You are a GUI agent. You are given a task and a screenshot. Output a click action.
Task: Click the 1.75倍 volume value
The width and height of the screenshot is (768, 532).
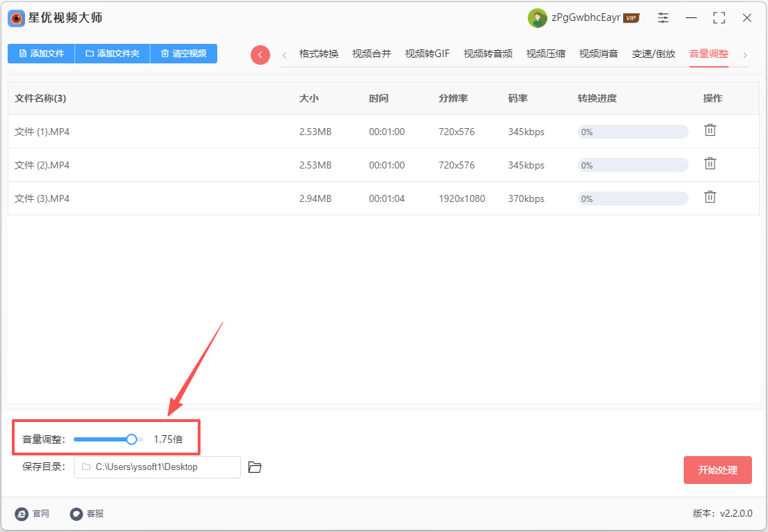click(168, 439)
